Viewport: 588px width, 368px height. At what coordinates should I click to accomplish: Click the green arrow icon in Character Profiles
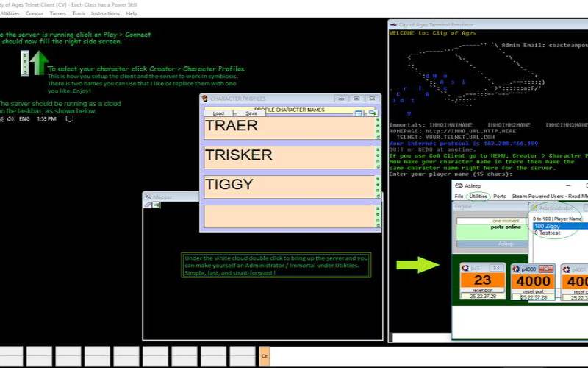pyautogui.click(x=372, y=113)
